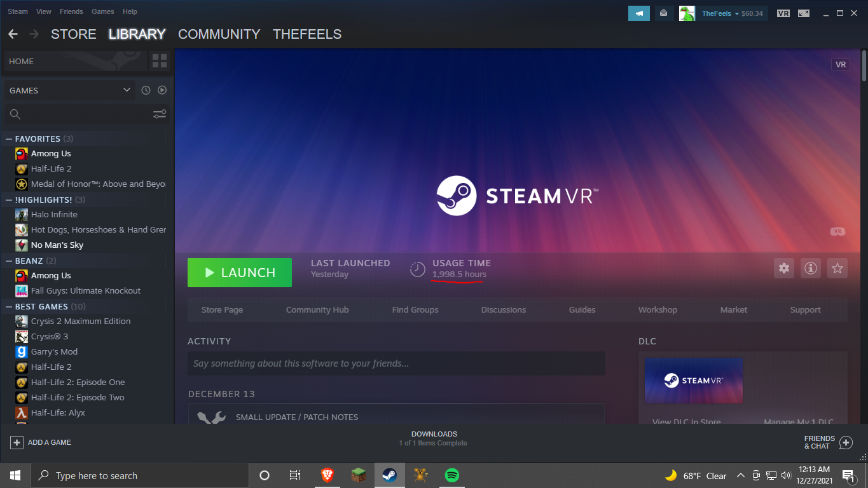Open the SteamVR DLC thumbnail

[694, 381]
